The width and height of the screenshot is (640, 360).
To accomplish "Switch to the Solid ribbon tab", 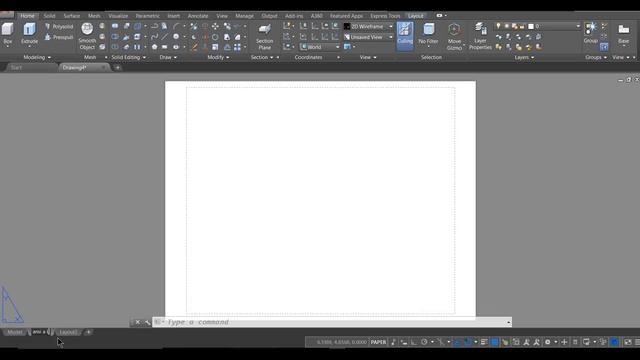I will click(x=49, y=16).
